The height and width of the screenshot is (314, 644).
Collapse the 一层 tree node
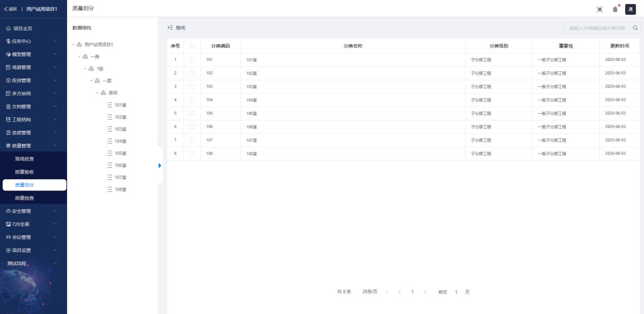coord(91,81)
